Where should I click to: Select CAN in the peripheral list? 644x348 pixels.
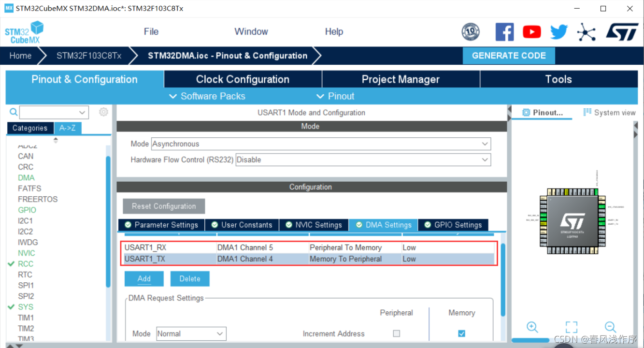26,156
